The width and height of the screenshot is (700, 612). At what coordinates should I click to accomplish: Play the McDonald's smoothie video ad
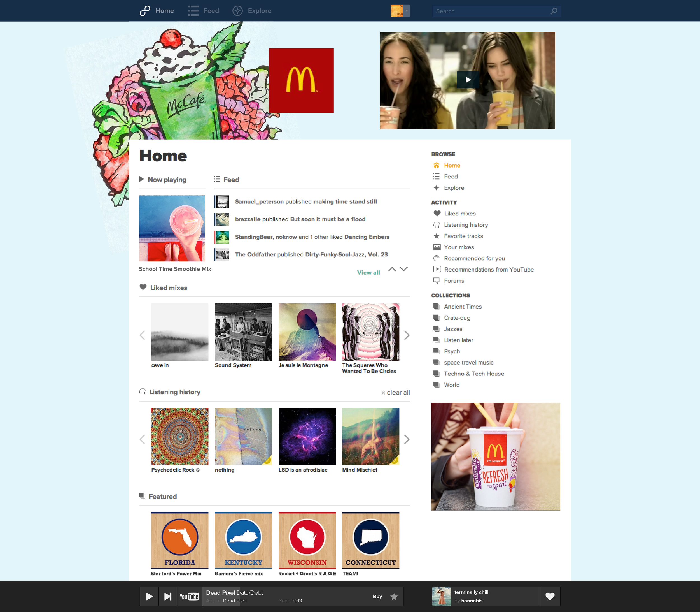tap(468, 80)
